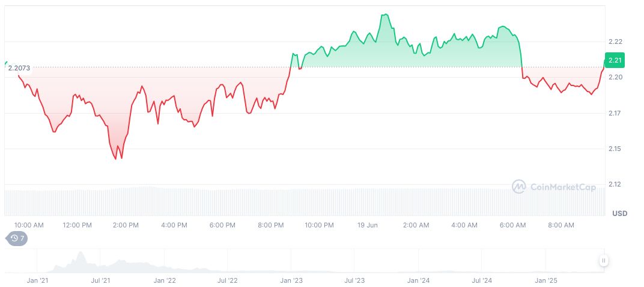Viewport: 644px width, 287px height.
Task: Select the Jan '21 marker on the navigator
Action: click(x=37, y=280)
